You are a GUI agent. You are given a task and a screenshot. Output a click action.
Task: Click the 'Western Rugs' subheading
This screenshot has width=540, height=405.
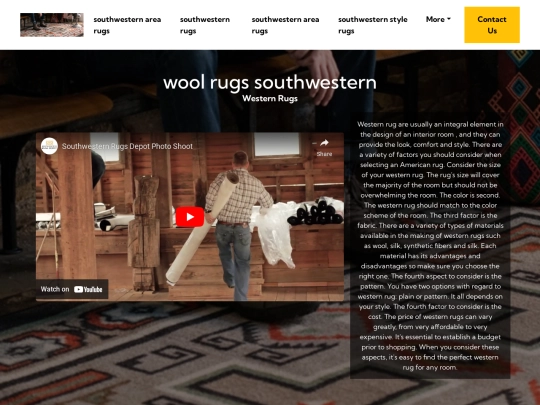point(270,98)
